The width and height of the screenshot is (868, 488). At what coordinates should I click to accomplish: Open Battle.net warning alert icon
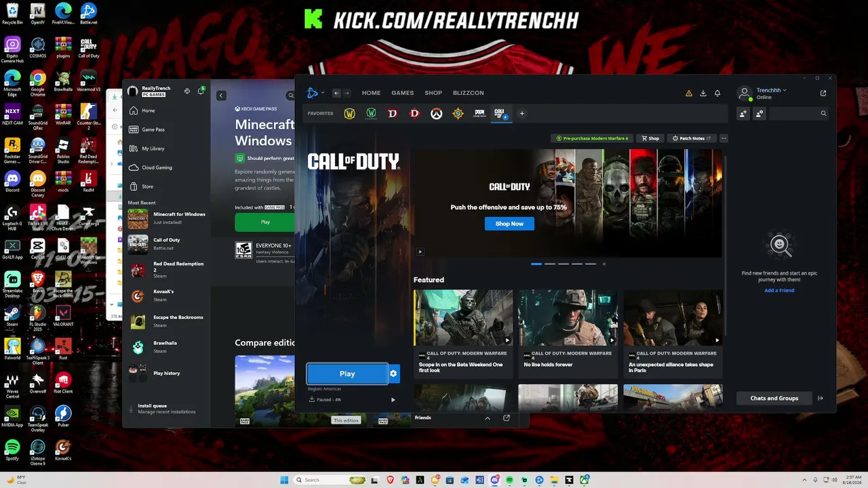[x=689, y=94]
